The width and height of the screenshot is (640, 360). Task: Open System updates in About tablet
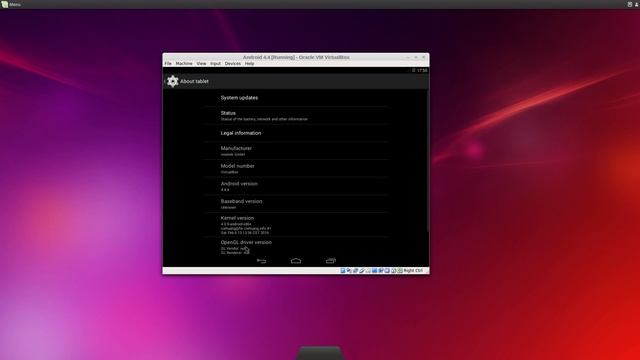pos(296,98)
